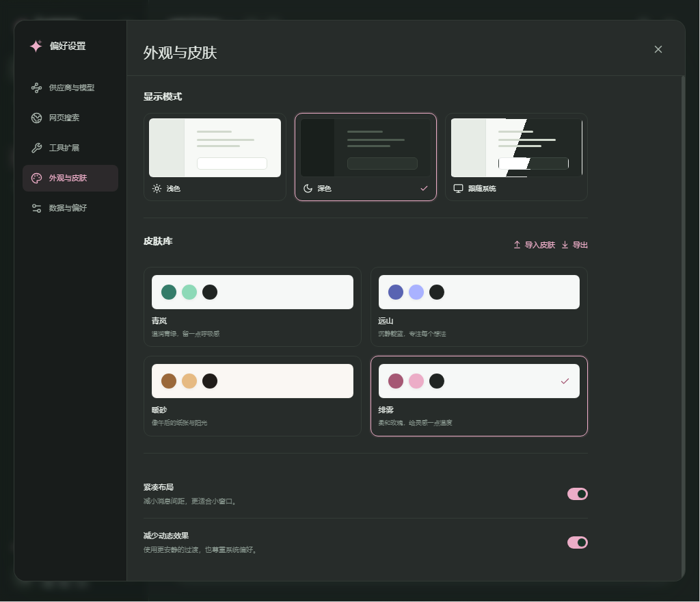Select the 远山 skin name

[386, 321]
